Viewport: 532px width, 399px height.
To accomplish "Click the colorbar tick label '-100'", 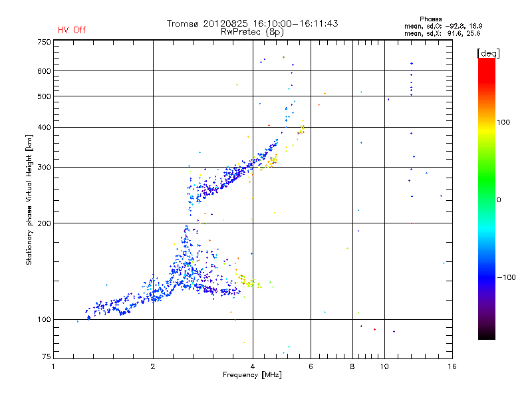I will point(507,277).
